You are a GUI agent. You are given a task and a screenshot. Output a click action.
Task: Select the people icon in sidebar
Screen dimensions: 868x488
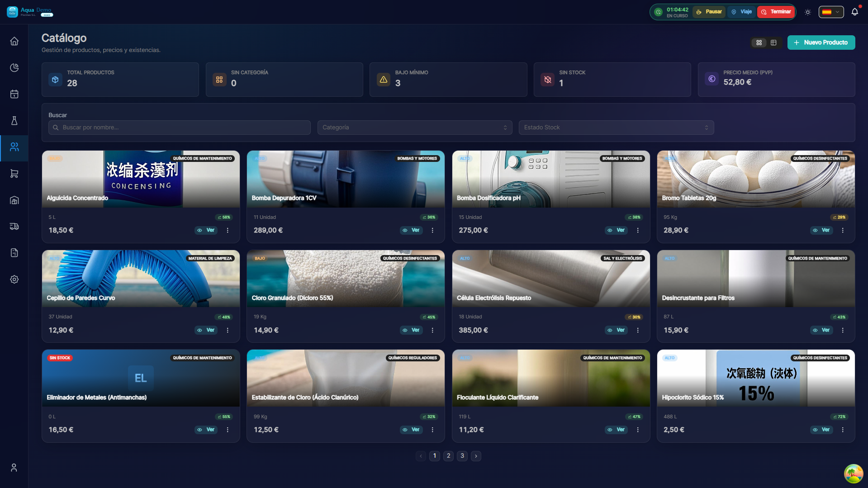[x=14, y=147]
